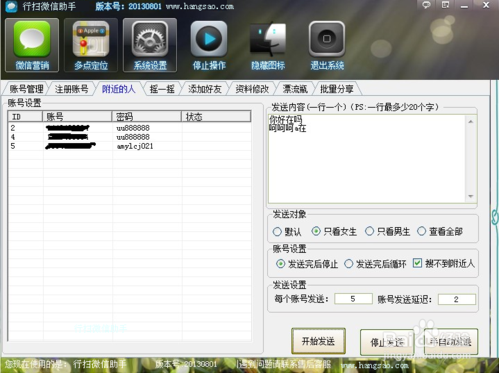Click the ID column header
499x373 pixels.
point(25,116)
